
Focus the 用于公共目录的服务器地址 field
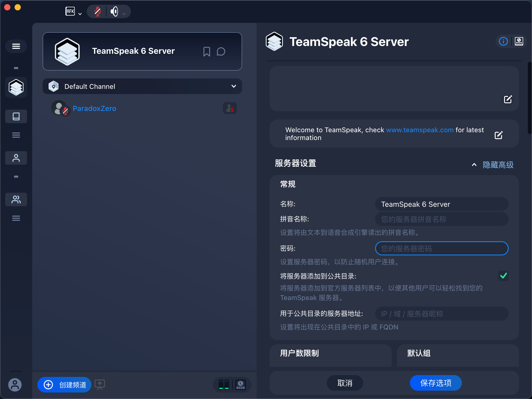tap(442, 314)
